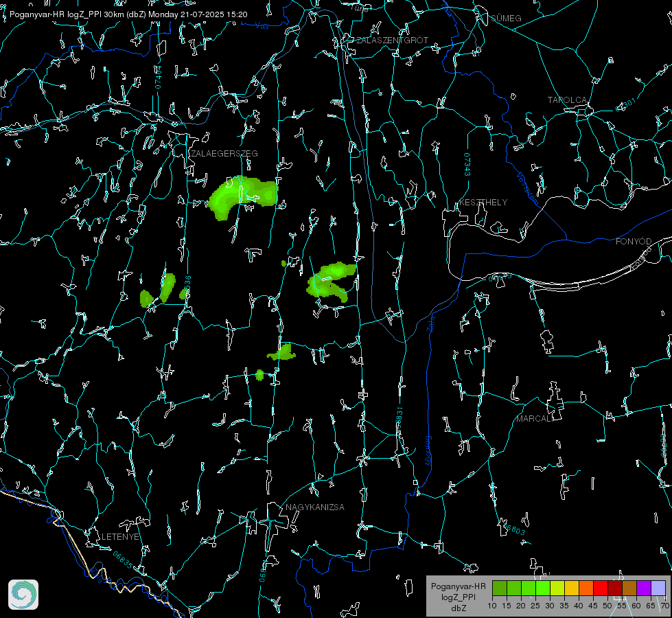Click the 07404 route number label
This screenshot has width=672, height=618.
[x=158, y=77]
